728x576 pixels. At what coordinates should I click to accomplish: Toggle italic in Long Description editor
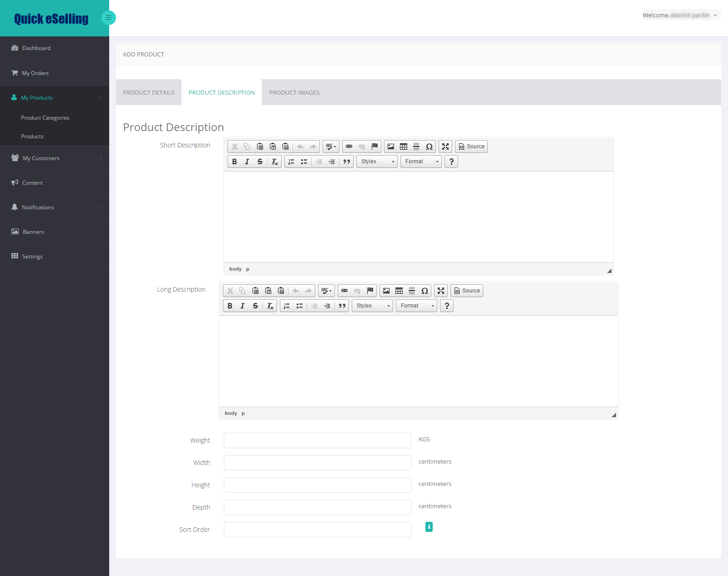coord(243,306)
